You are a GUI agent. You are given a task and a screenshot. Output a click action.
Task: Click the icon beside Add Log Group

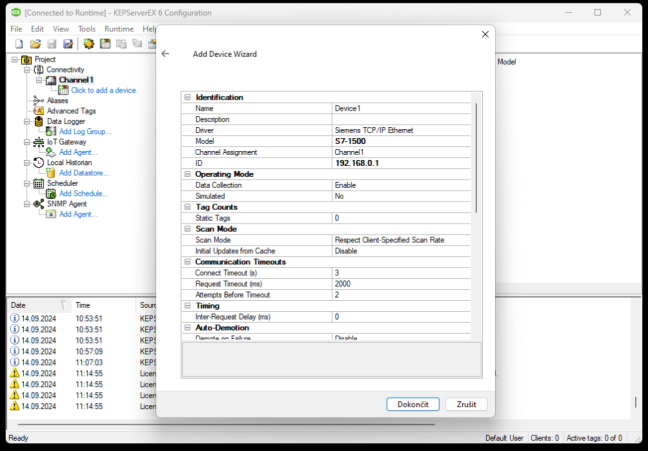[x=51, y=131]
